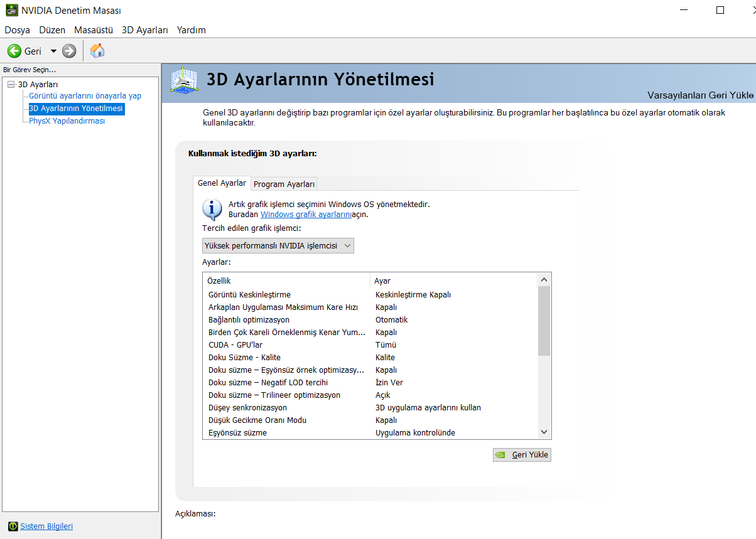Go to the Home icon

[97, 51]
